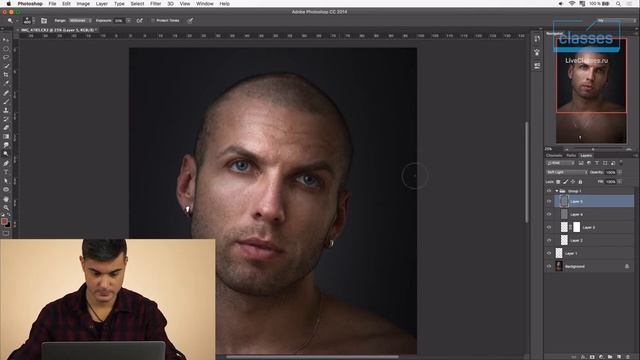Click the lock all icon

point(580,182)
